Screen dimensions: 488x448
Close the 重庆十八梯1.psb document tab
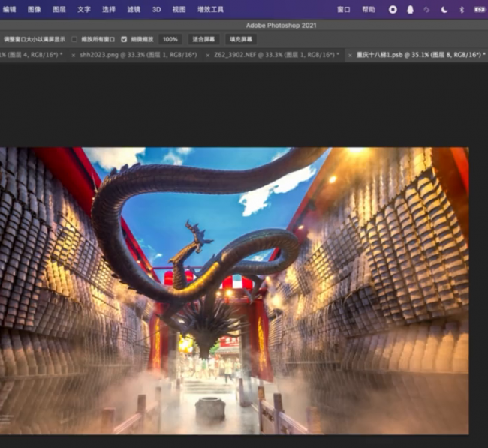click(350, 55)
